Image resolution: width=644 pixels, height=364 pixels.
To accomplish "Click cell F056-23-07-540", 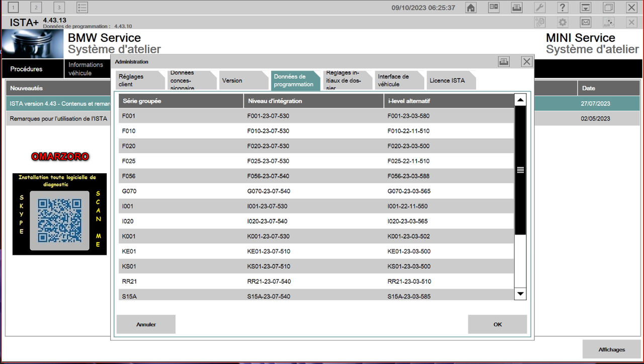I will [x=268, y=176].
